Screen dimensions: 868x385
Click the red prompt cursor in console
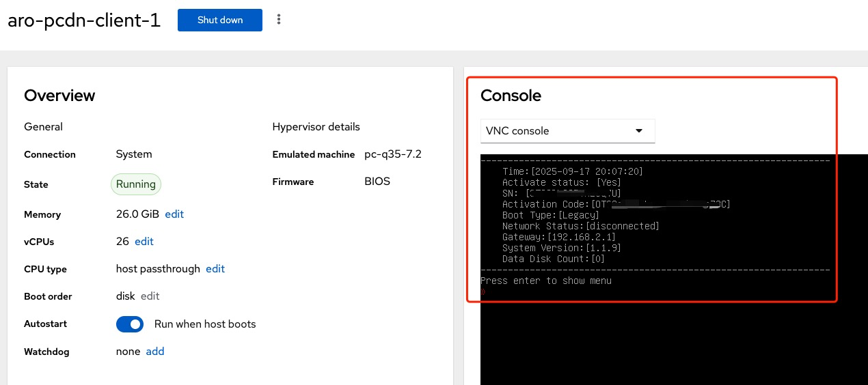483,291
